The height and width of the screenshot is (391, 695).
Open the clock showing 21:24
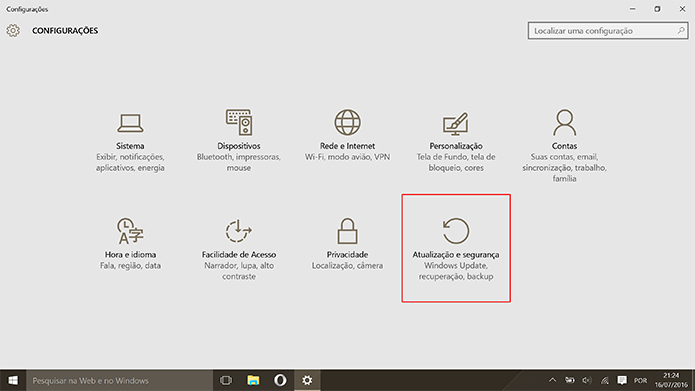672,380
